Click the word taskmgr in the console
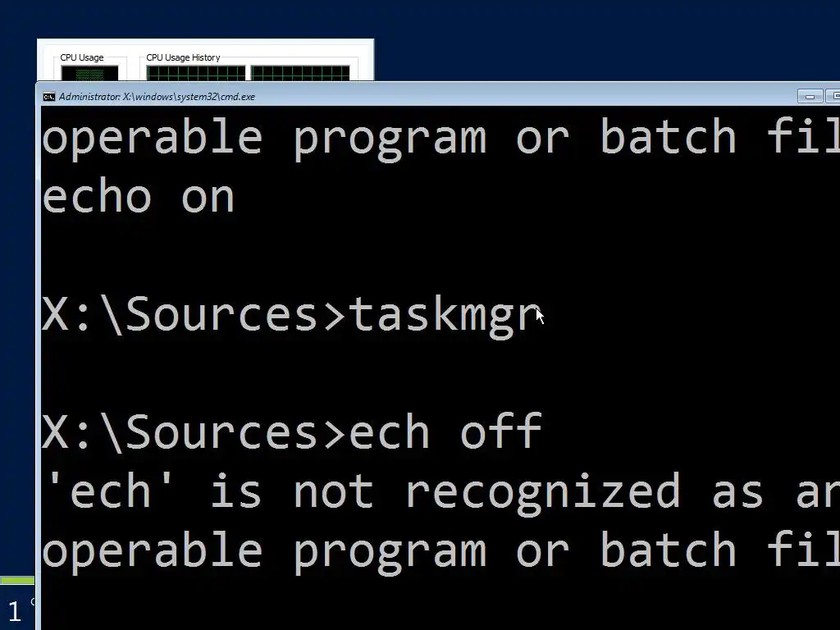The width and height of the screenshot is (840, 630). 445,315
